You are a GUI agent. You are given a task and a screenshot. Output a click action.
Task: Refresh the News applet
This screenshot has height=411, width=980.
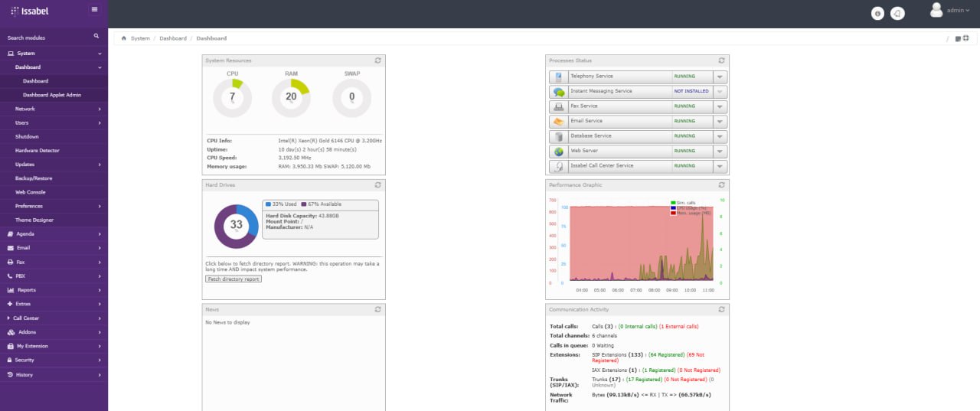pyautogui.click(x=378, y=309)
